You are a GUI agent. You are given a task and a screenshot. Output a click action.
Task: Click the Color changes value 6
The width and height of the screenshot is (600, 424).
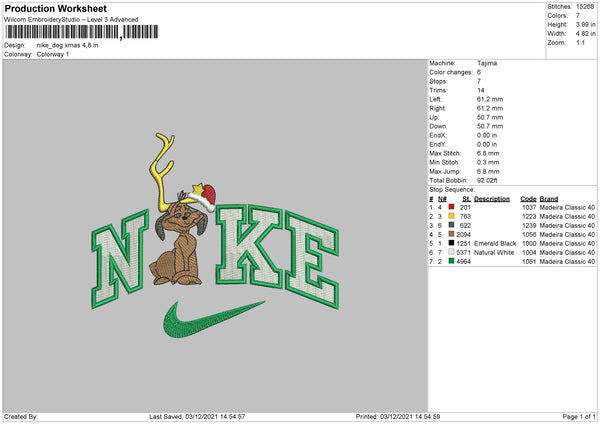click(x=479, y=72)
